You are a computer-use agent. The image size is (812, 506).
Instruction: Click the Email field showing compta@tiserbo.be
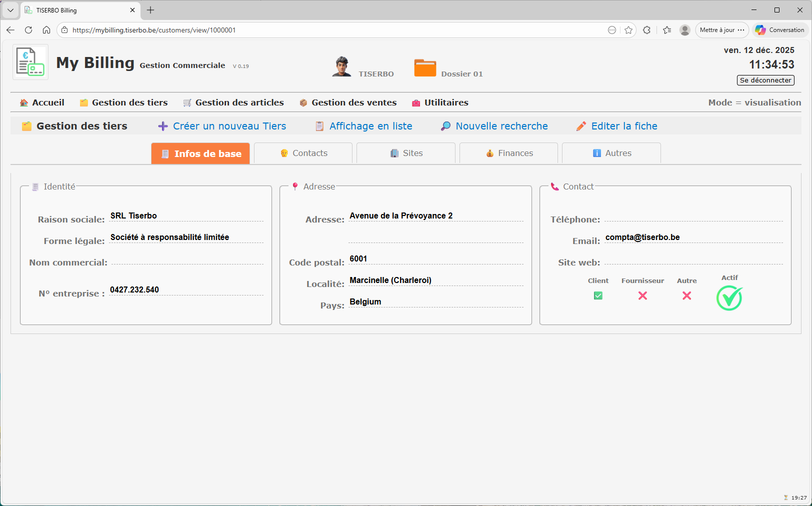642,237
